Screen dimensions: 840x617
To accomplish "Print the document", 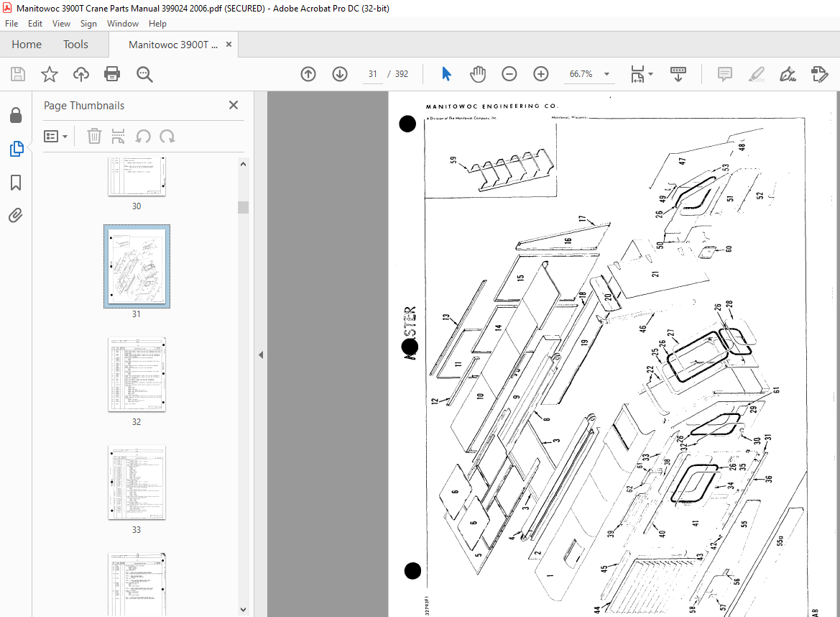I will click(112, 74).
